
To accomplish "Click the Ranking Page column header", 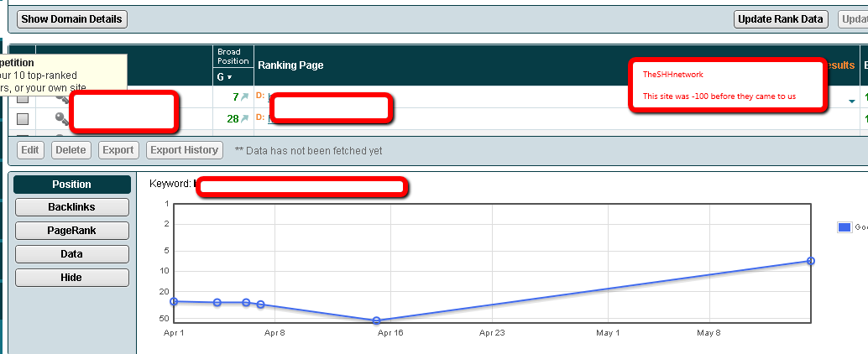I will pos(290,65).
